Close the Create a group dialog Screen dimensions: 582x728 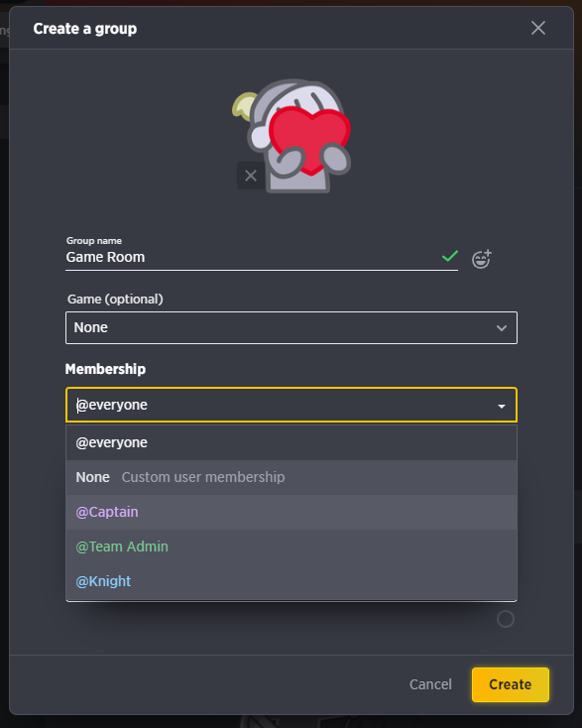(x=538, y=28)
